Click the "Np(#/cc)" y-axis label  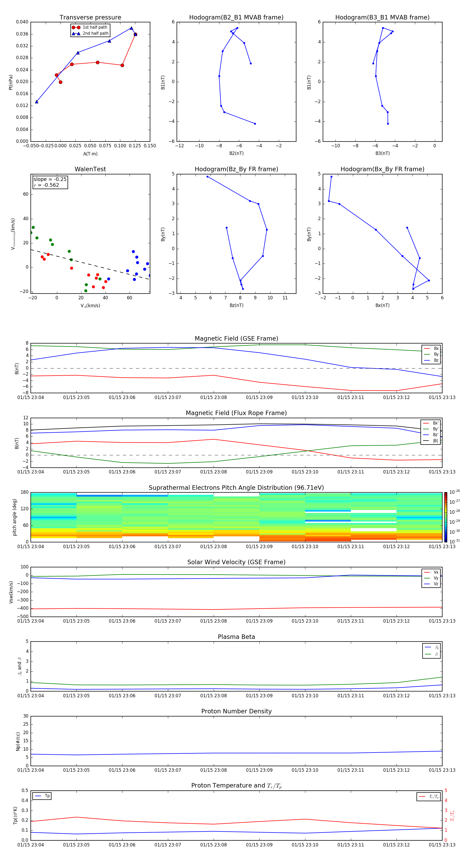coord(18,741)
